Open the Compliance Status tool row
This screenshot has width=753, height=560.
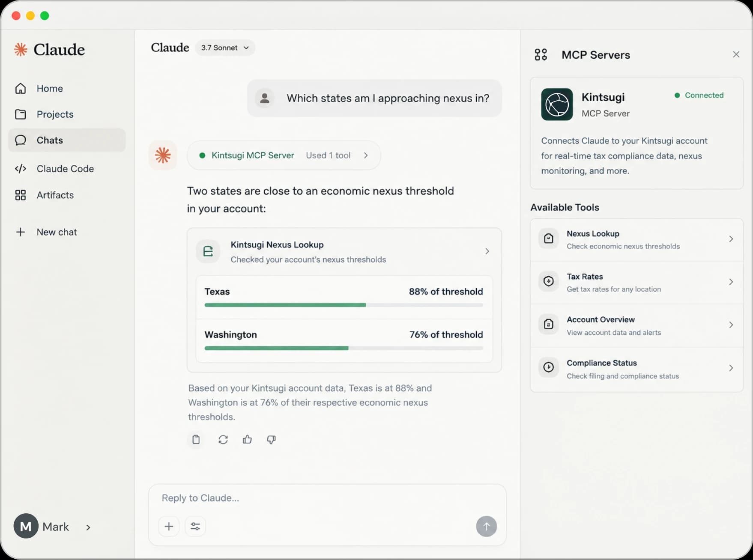[636, 369]
